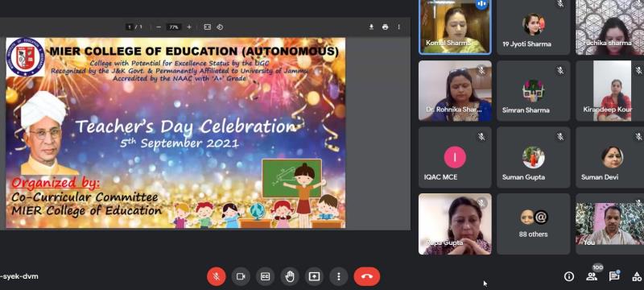644x290 pixels.
Task: Select Rupa Gupta's video tile
Action: pos(455,224)
